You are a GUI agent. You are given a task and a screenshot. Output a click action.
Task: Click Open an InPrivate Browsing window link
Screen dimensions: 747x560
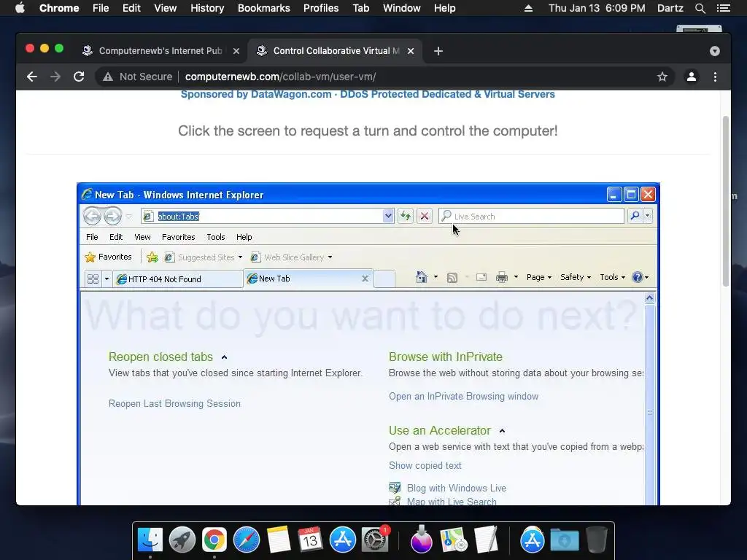(x=463, y=397)
